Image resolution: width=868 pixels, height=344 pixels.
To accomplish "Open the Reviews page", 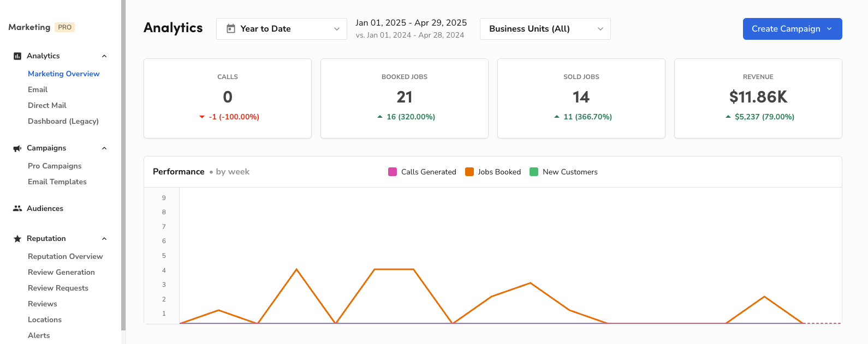I will (43, 304).
